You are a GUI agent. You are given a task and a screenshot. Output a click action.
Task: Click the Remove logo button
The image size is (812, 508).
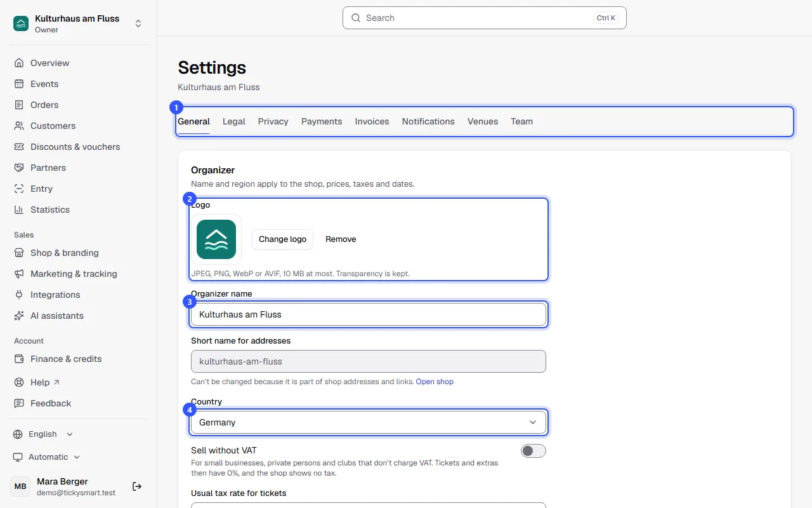[341, 239]
